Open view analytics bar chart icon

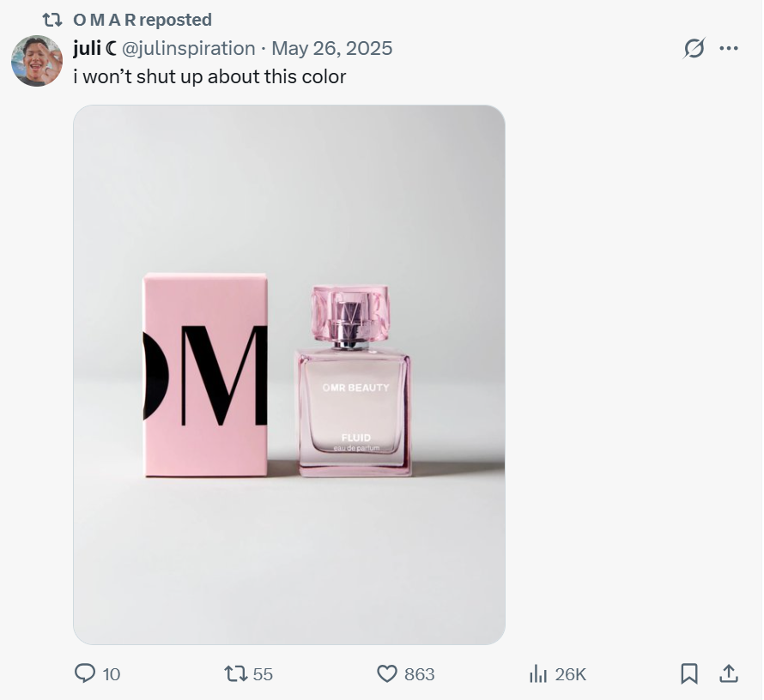[538, 674]
